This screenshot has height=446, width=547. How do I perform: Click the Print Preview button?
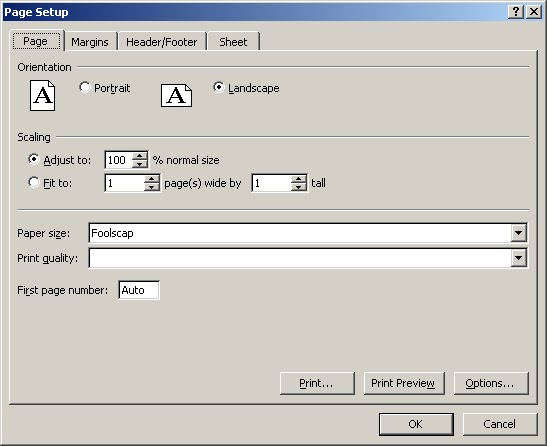pyautogui.click(x=404, y=383)
